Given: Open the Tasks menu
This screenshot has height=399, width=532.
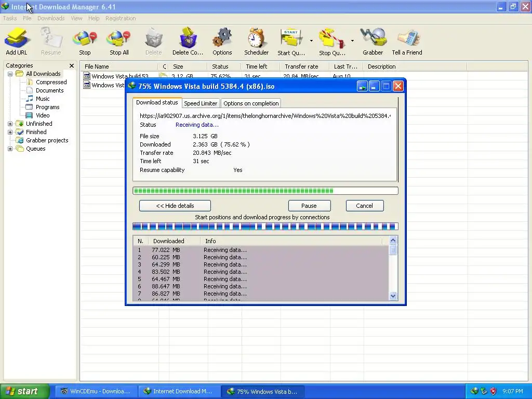Looking at the screenshot, I should 10,18.
